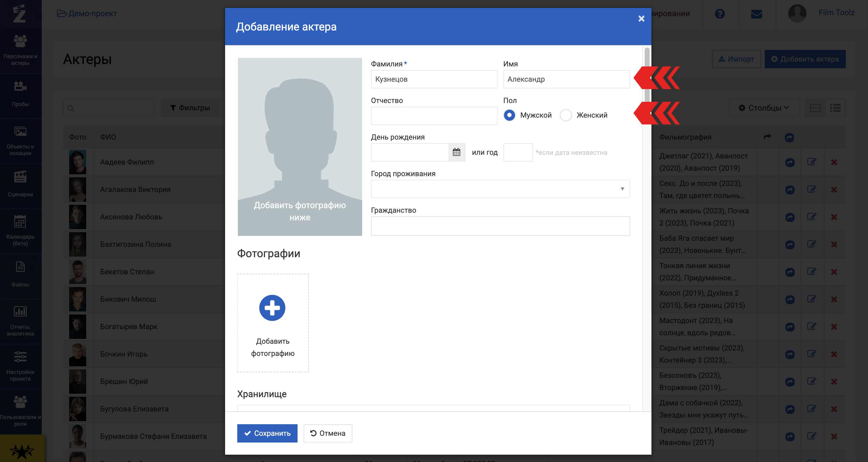The height and width of the screenshot is (462, 868).
Task: Select actor name Богатырев Марк
Action: [129, 326]
